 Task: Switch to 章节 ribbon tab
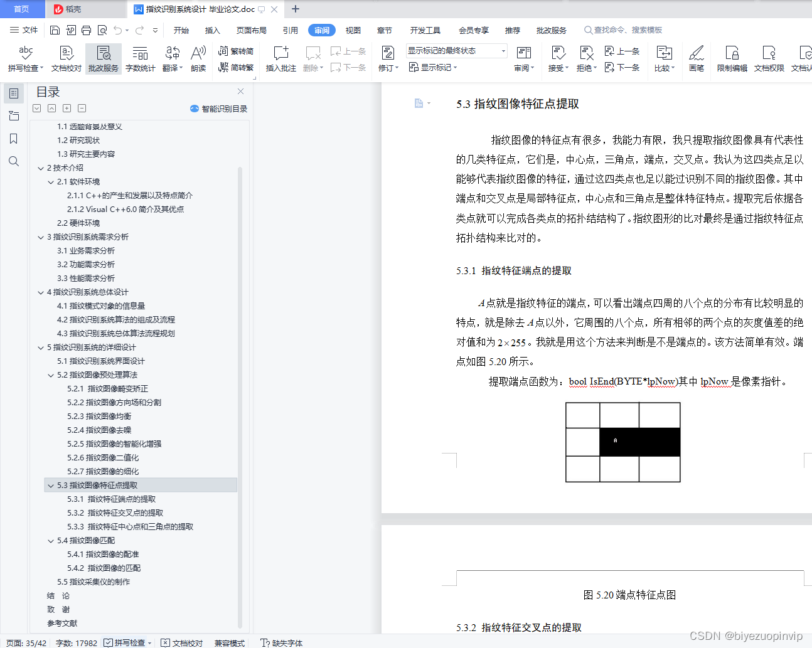385,30
